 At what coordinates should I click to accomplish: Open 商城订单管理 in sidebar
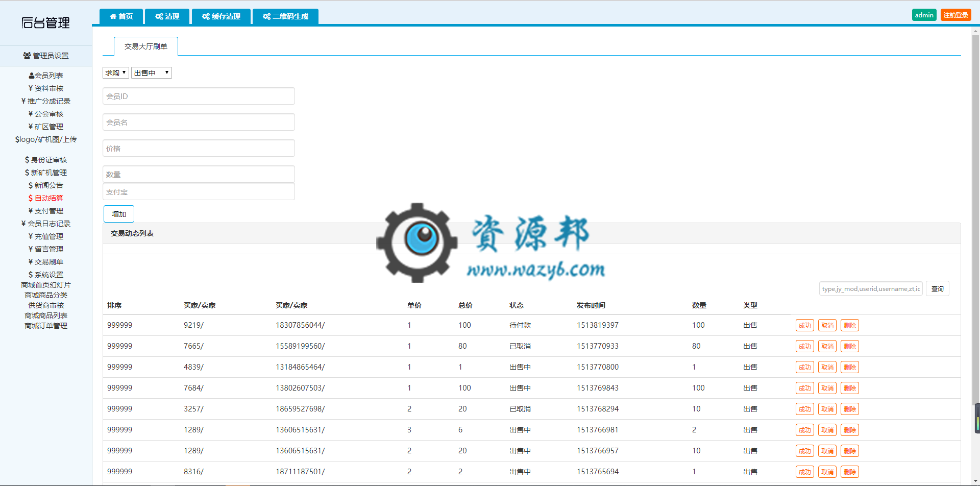tap(46, 326)
